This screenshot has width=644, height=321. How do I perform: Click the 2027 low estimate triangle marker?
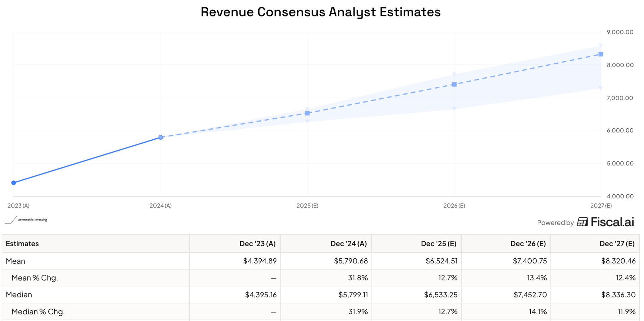(x=601, y=88)
